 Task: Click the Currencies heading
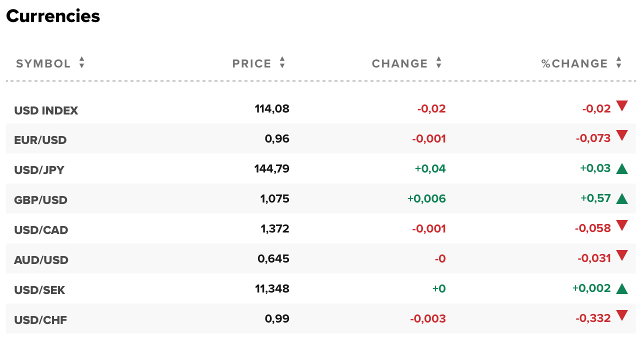(53, 16)
